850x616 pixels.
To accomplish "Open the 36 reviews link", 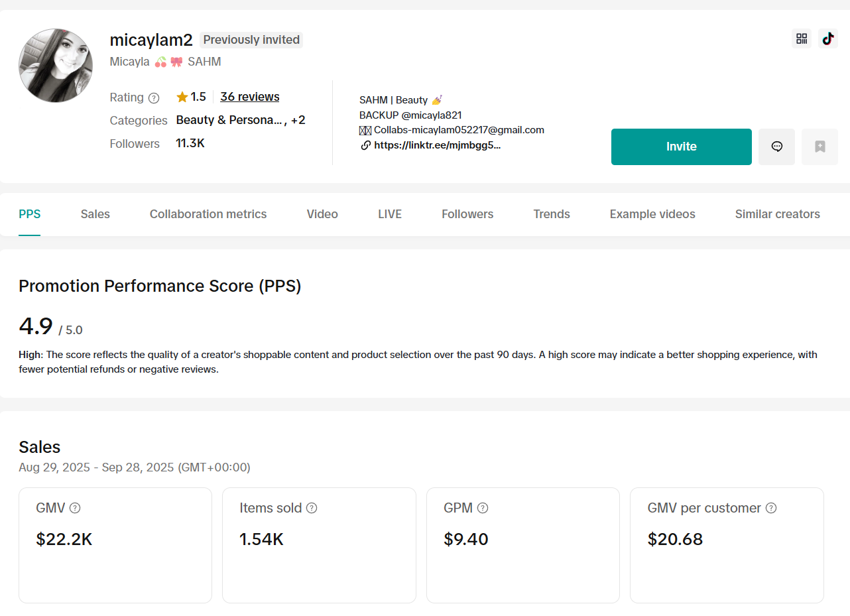I will [249, 97].
